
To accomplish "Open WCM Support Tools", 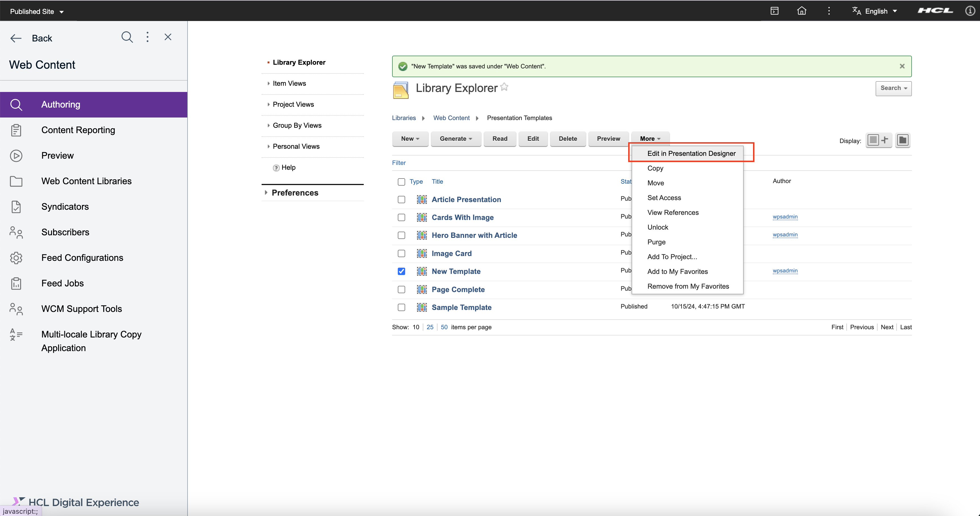I will pos(81,309).
